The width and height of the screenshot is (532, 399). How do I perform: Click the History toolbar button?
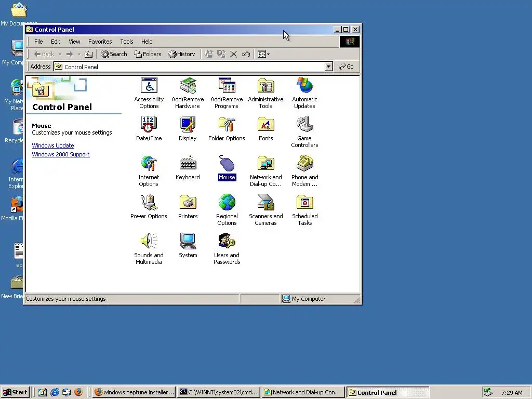point(182,54)
